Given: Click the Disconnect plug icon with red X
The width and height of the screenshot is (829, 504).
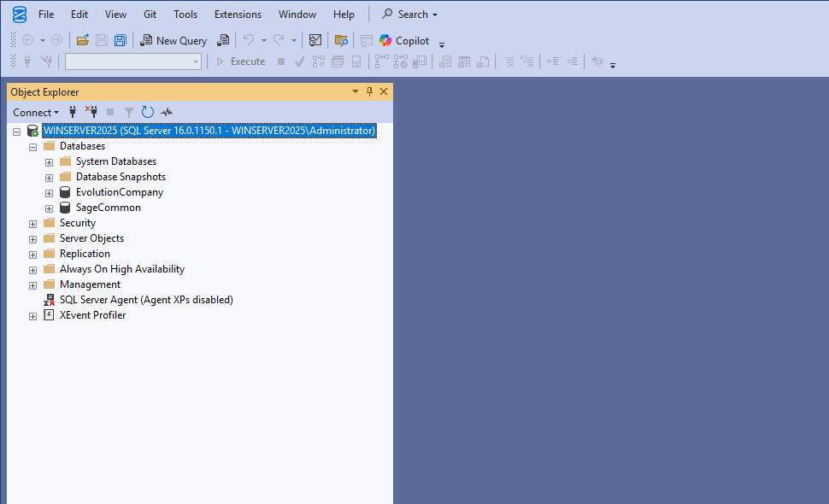Looking at the screenshot, I should (91, 112).
